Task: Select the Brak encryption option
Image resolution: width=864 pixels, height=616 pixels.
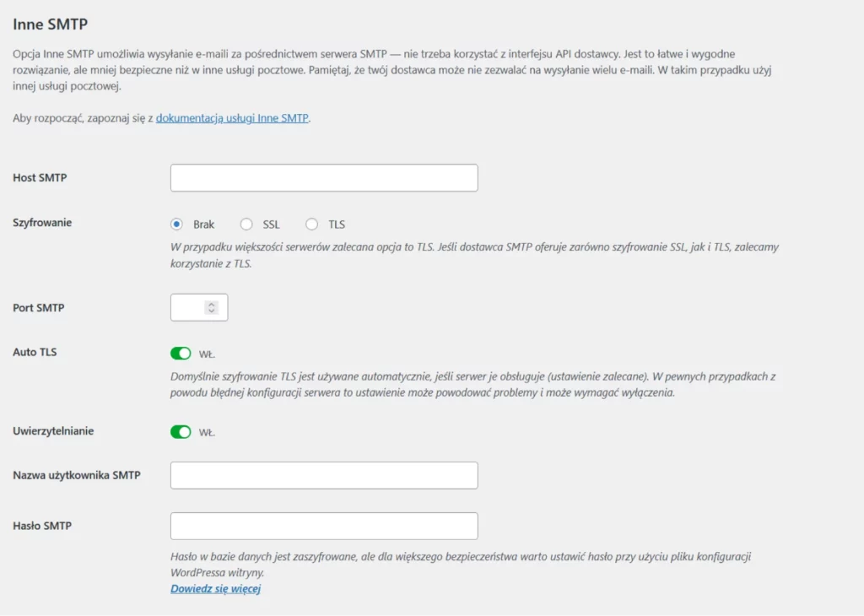Action: click(x=177, y=224)
